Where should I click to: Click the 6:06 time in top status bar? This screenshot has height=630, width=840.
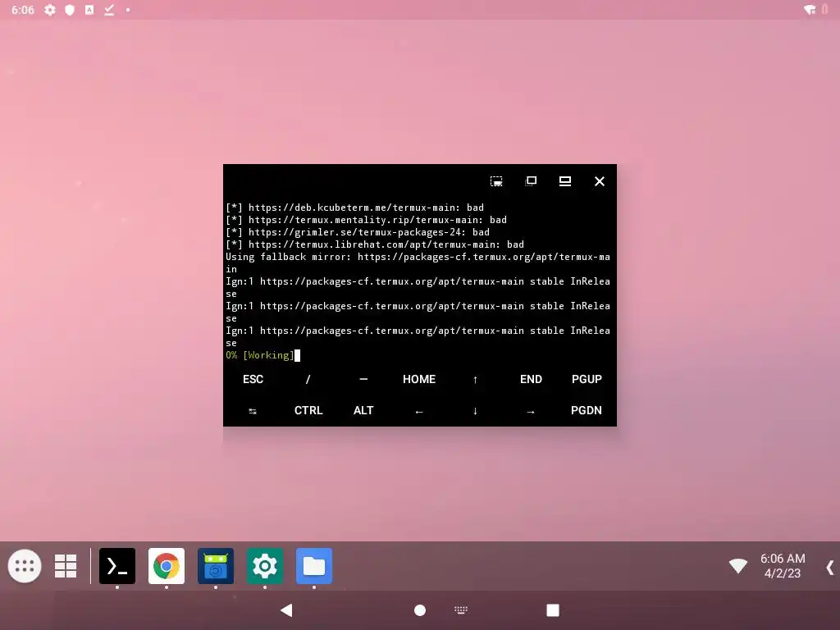tap(22, 10)
